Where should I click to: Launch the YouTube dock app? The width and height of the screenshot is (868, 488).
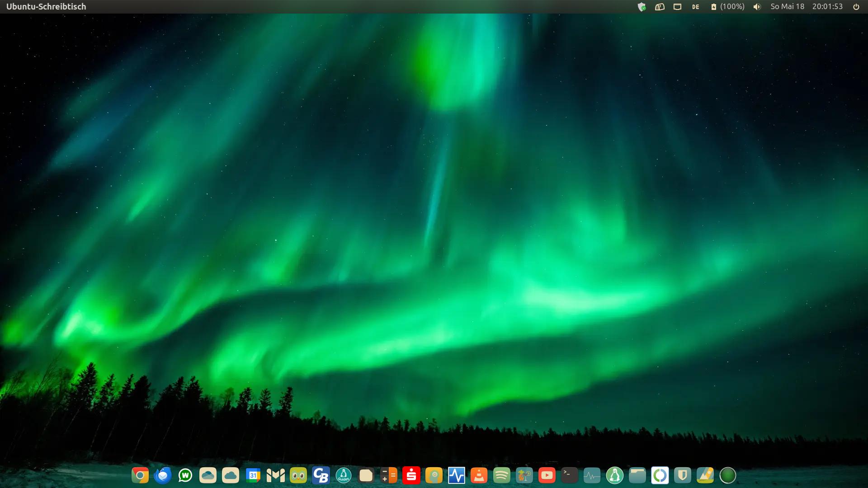tap(547, 475)
